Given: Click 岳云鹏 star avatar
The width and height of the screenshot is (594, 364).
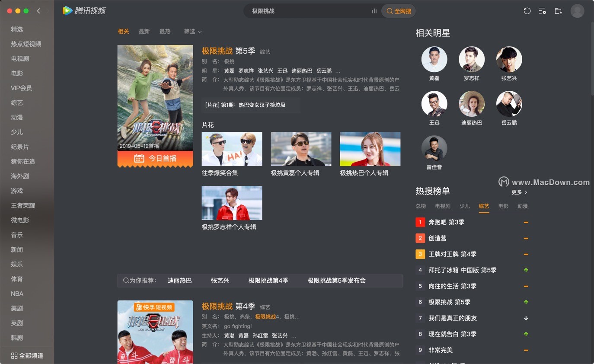Looking at the screenshot, I should 509,104.
